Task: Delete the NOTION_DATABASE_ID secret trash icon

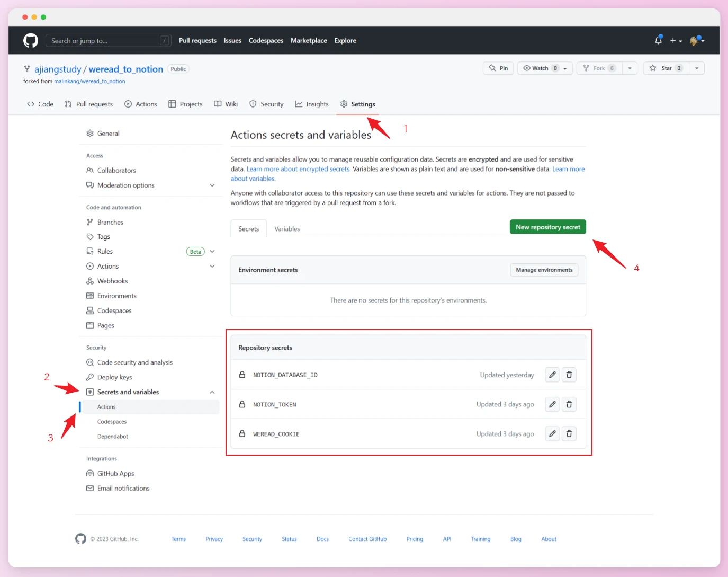Action: click(569, 375)
